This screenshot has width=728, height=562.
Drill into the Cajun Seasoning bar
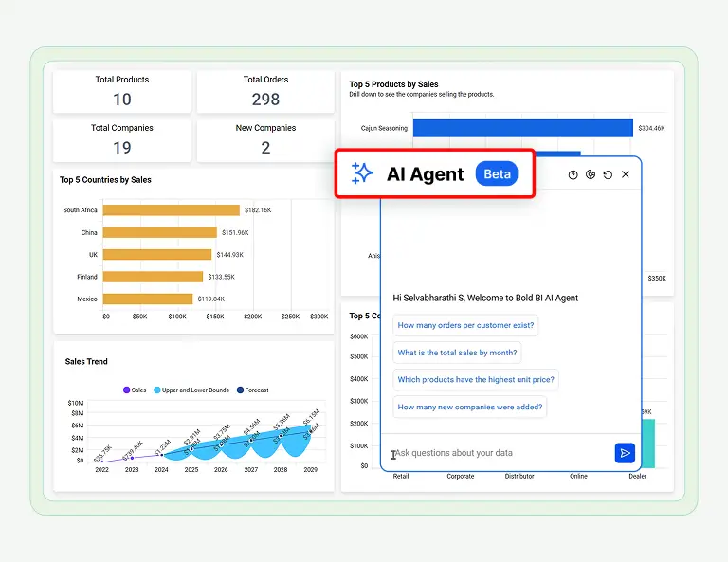coord(522,128)
